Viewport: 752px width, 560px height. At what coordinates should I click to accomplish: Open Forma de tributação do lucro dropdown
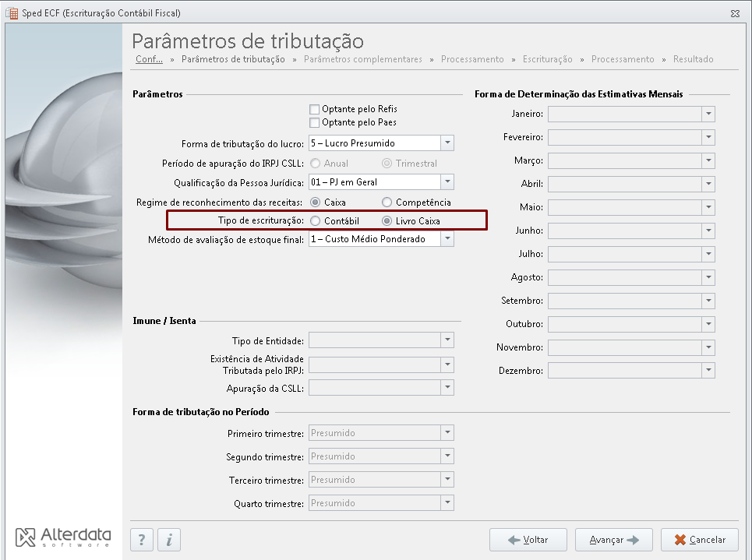tap(447, 143)
